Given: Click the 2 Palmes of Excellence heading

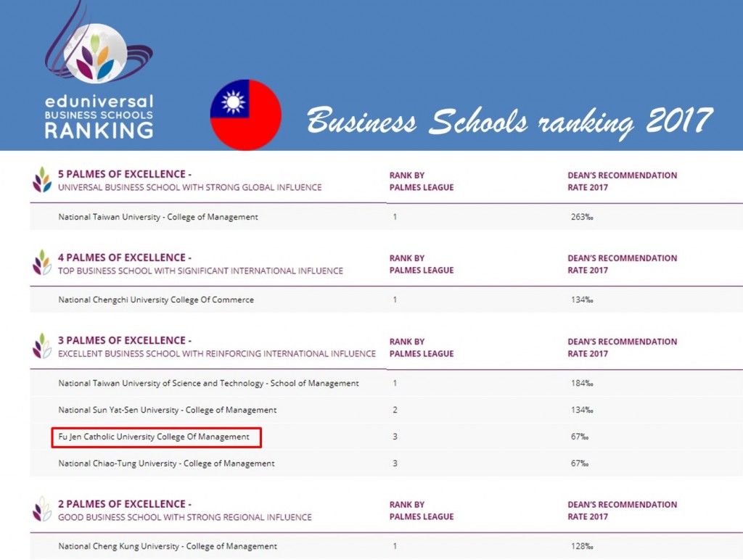Looking at the screenshot, I should click(124, 503).
